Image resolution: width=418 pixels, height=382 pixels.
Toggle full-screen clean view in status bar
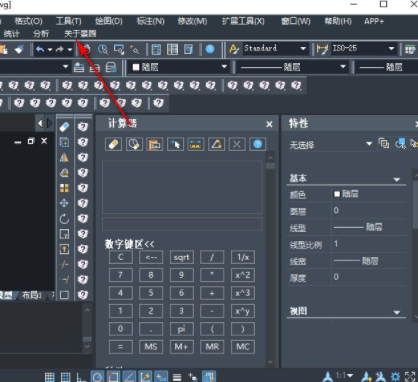tap(410, 377)
